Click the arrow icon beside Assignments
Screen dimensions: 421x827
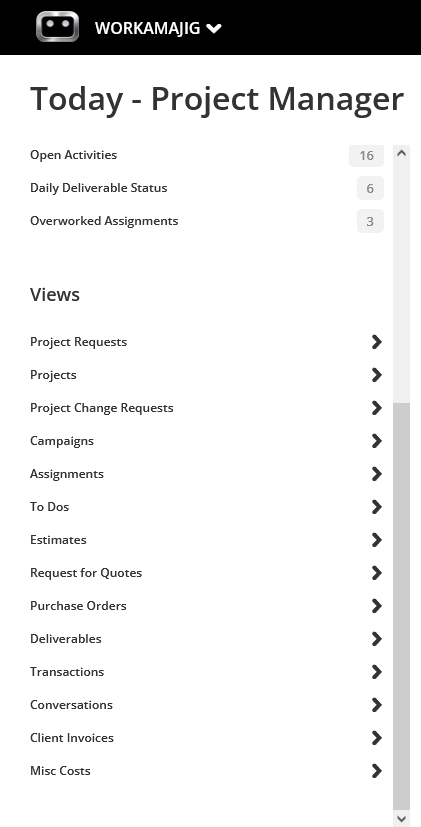click(x=376, y=474)
